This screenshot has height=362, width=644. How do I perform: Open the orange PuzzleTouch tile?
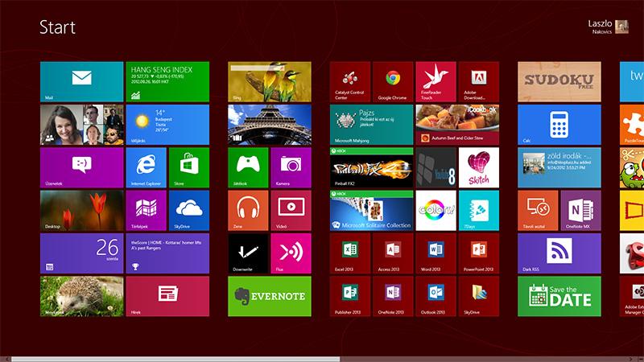[x=632, y=125]
